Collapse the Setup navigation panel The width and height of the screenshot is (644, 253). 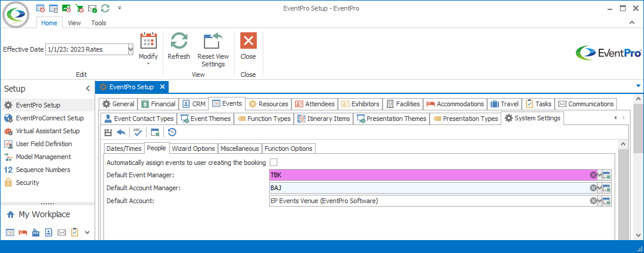[88, 89]
